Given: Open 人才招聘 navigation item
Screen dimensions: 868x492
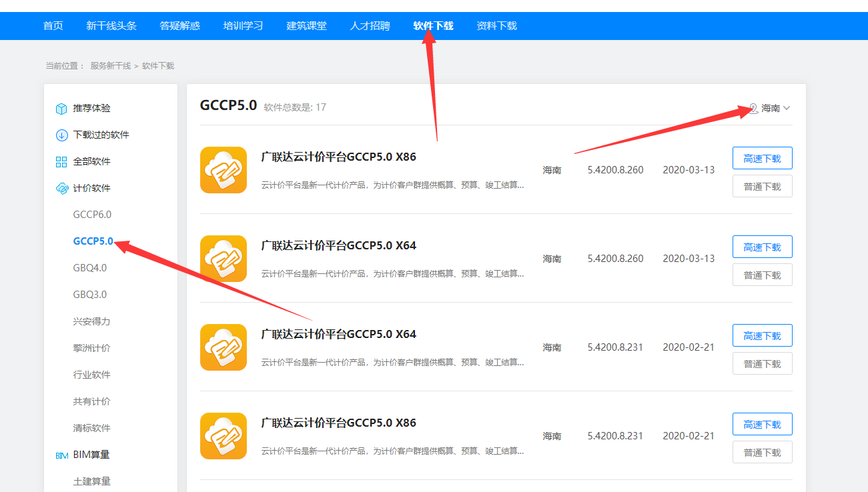Looking at the screenshot, I should pos(370,26).
